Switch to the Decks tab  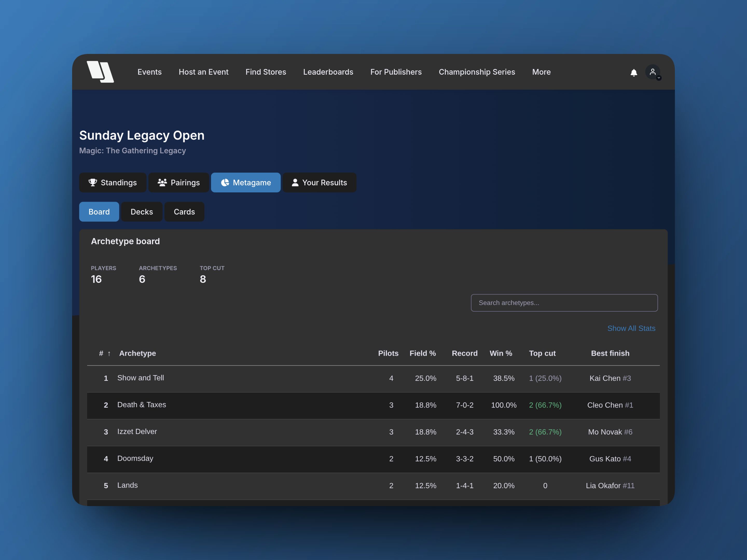142,212
